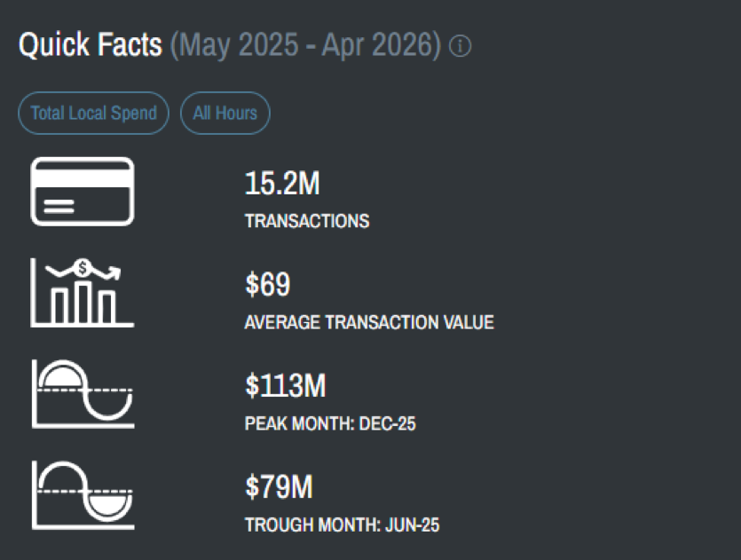This screenshot has height=560, width=741.
Task: Click the $113M peak figure
Action: 286,385
